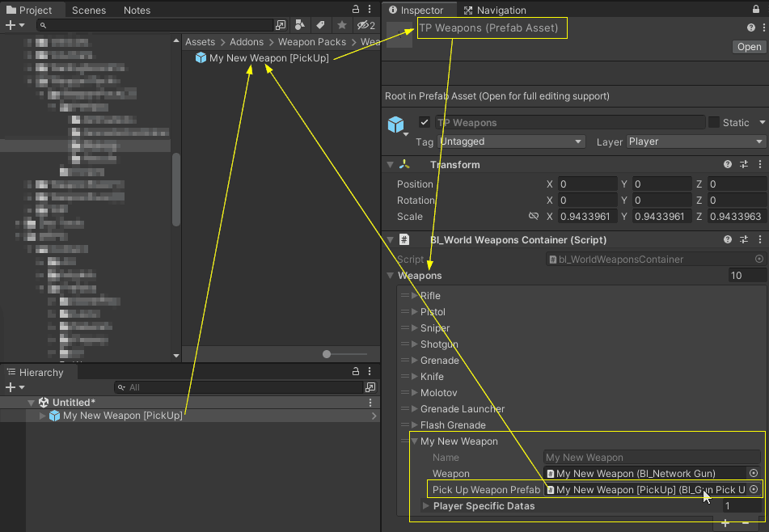This screenshot has height=532, width=769.
Task: Click object picker for Pick Up Weapon Prefab
Action: coord(754,490)
